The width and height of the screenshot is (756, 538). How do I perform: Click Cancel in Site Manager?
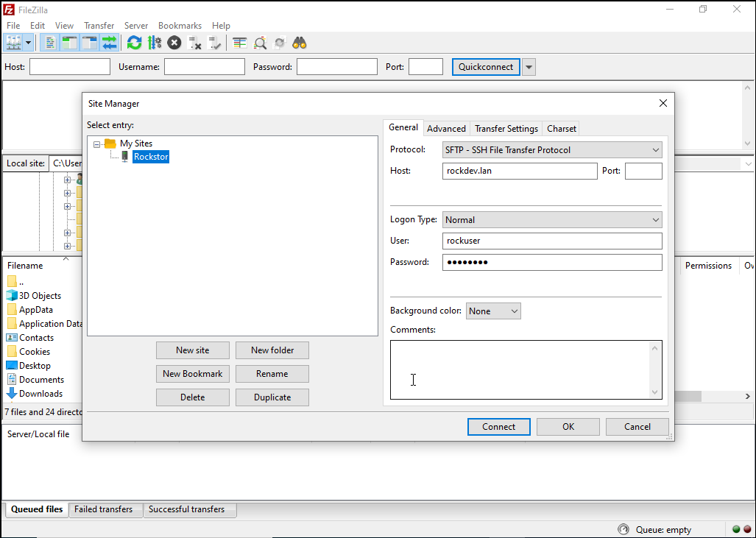coord(637,427)
